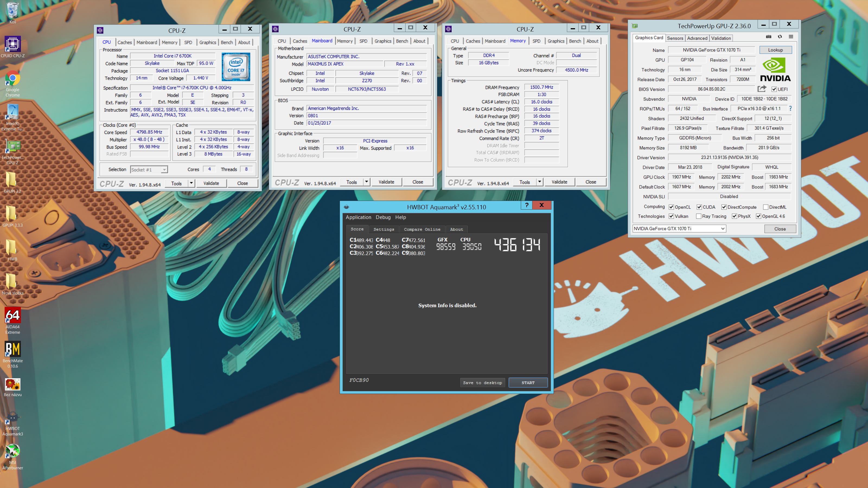The width and height of the screenshot is (868, 488).
Task: Toggle the Vulkan checkbox
Action: tap(671, 216)
